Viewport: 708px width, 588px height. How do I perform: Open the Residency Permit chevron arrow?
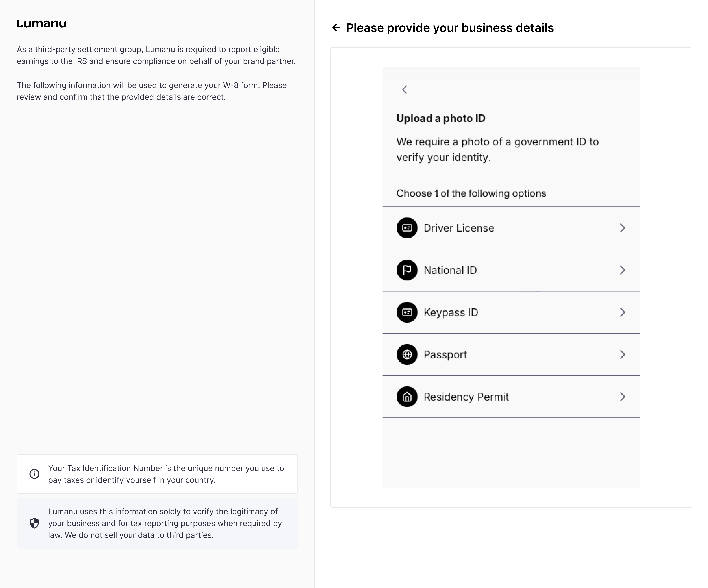[x=622, y=397]
